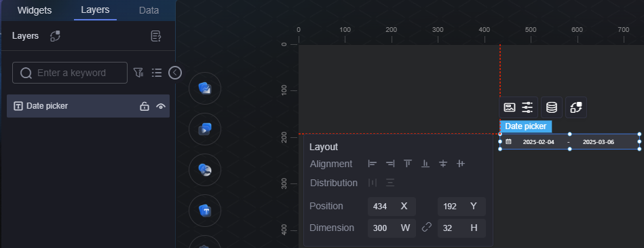Click the help document icon in Layers

[x=156, y=36]
